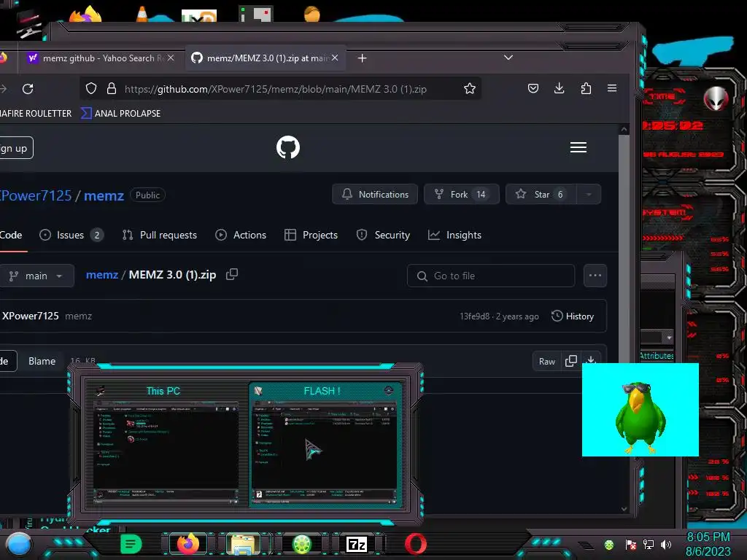Screen dimensions: 747x560
Task: Open Firefox extensions puzzle icon
Action: [586, 88]
